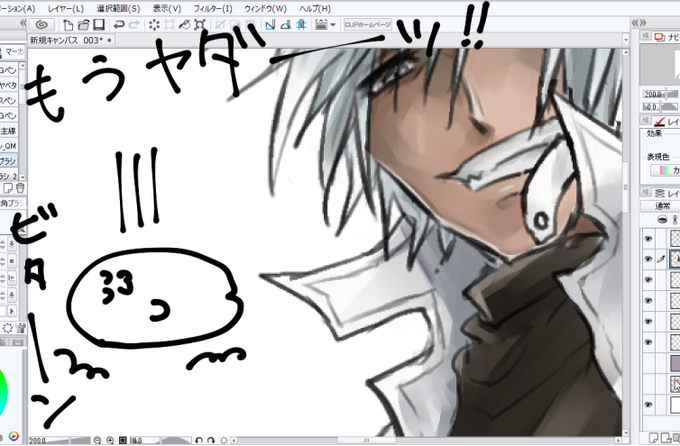Open dropdown arrow beside settings icon

tap(333, 25)
